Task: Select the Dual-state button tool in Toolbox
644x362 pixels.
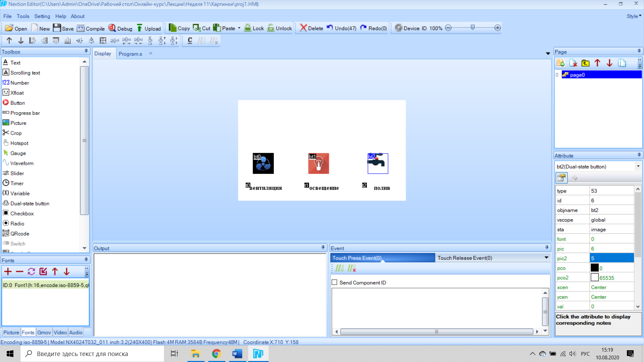Action: pos(30,203)
